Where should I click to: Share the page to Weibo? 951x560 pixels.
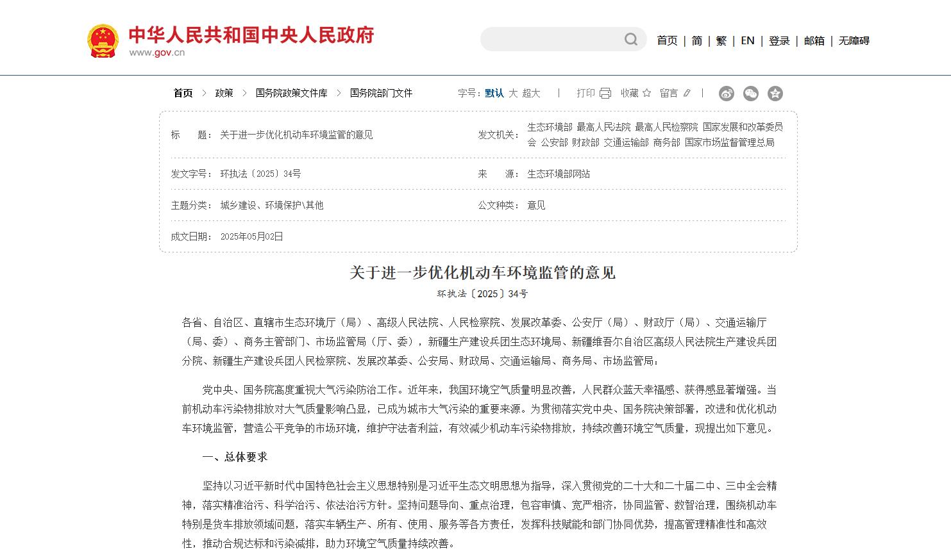coord(726,94)
